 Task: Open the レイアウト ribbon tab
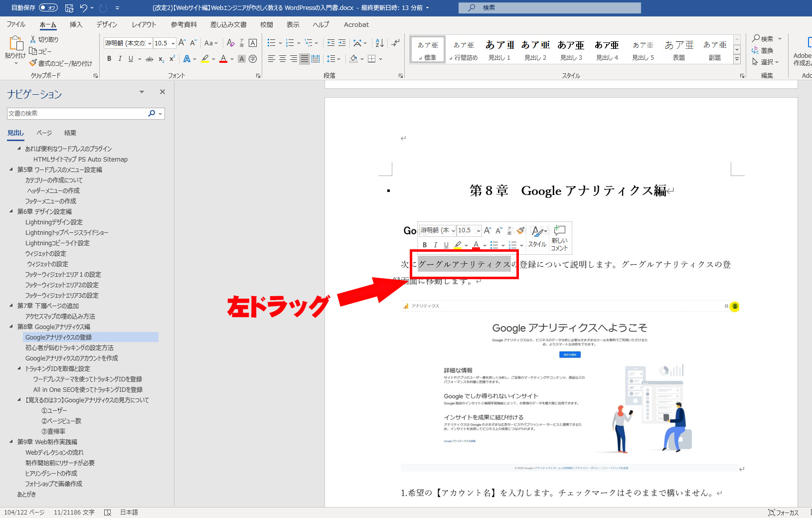(x=144, y=24)
